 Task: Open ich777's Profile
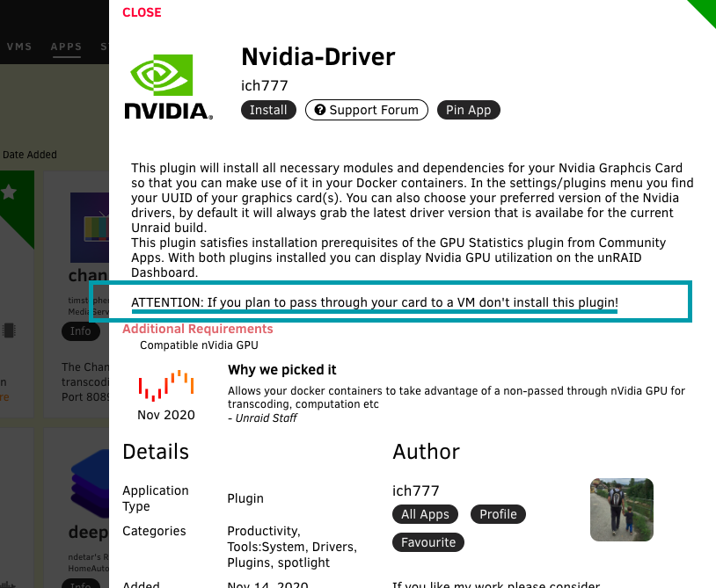(x=498, y=514)
